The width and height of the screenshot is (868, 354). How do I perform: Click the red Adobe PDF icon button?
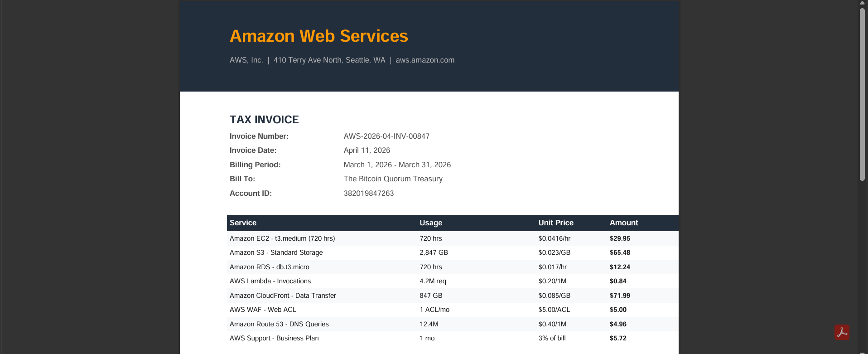[842, 332]
